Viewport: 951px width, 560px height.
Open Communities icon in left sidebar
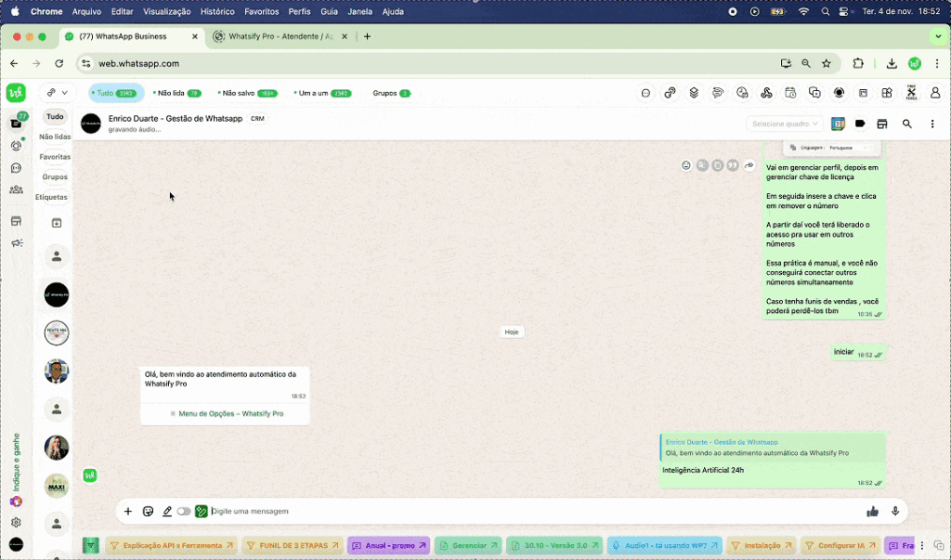coord(16,189)
